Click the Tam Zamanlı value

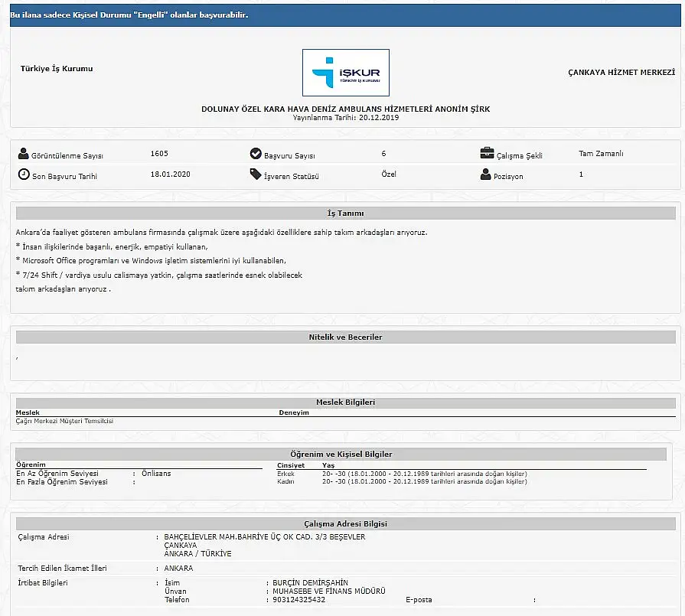(601, 153)
